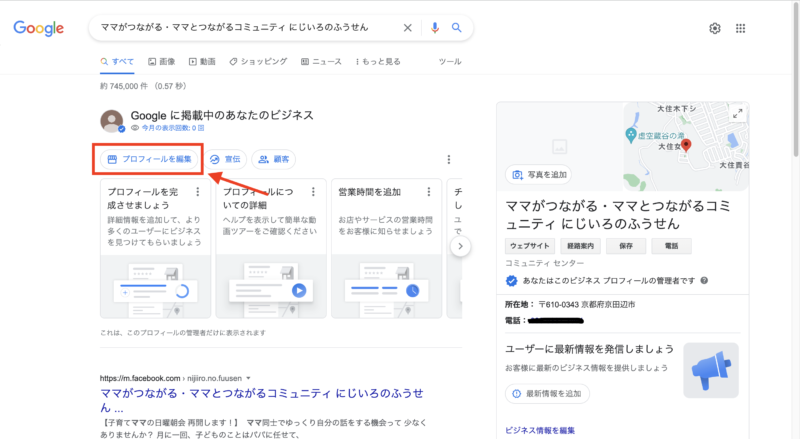Open 営業時間を追加 card
This screenshot has width=800, height=439.
pos(386,248)
